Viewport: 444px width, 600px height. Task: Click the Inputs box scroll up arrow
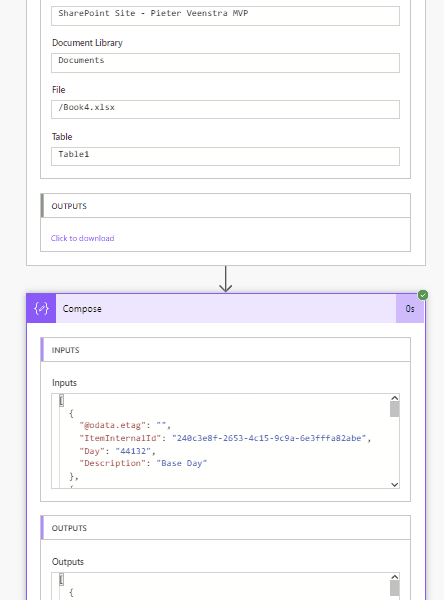tap(395, 398)
